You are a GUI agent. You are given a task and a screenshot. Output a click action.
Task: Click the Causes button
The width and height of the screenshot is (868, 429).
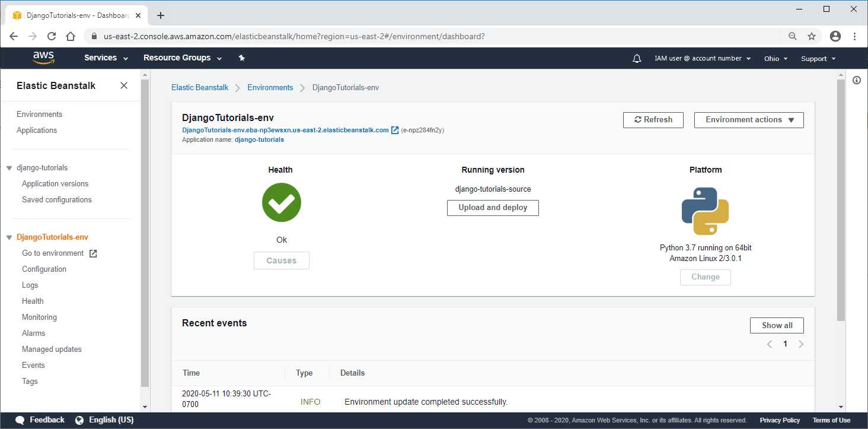tap(282, 260)
